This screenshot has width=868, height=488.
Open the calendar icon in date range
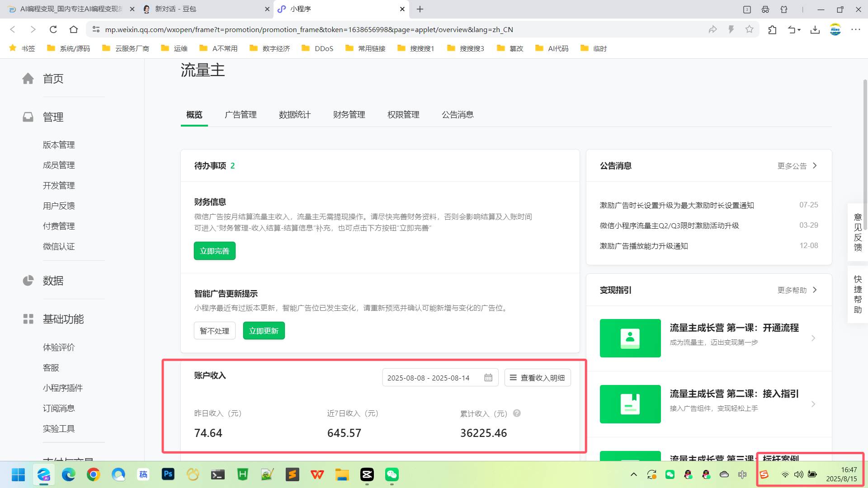coord(488,378)
